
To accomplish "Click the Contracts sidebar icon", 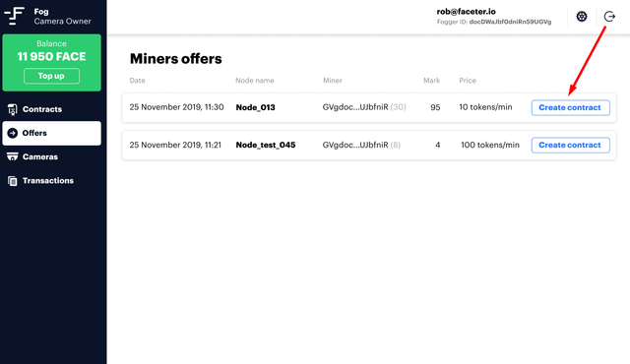I will click(13, 109).
